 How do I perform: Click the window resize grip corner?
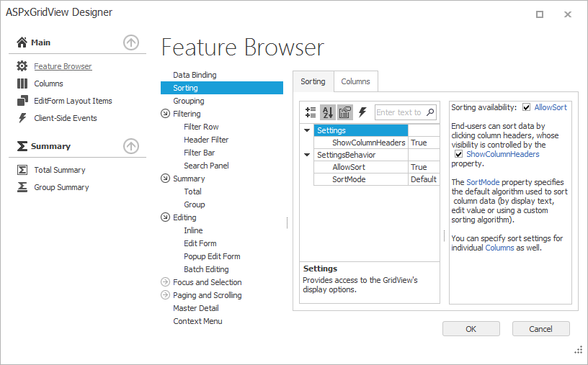pos(578,349)
